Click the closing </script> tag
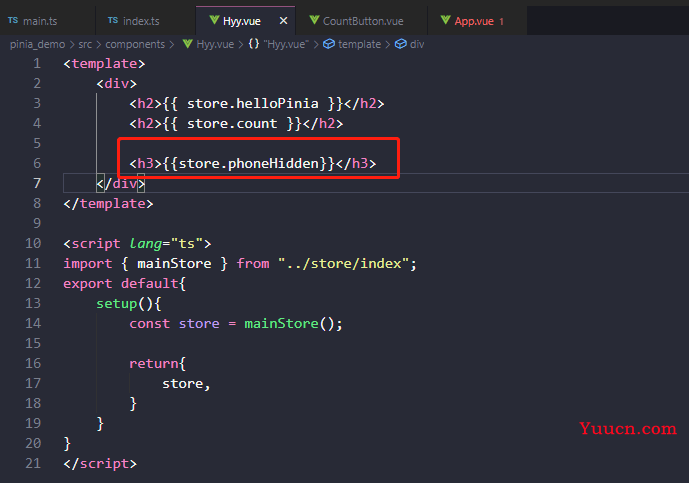Viewport: 689px width, 483px height. click(x=100, y=464)
